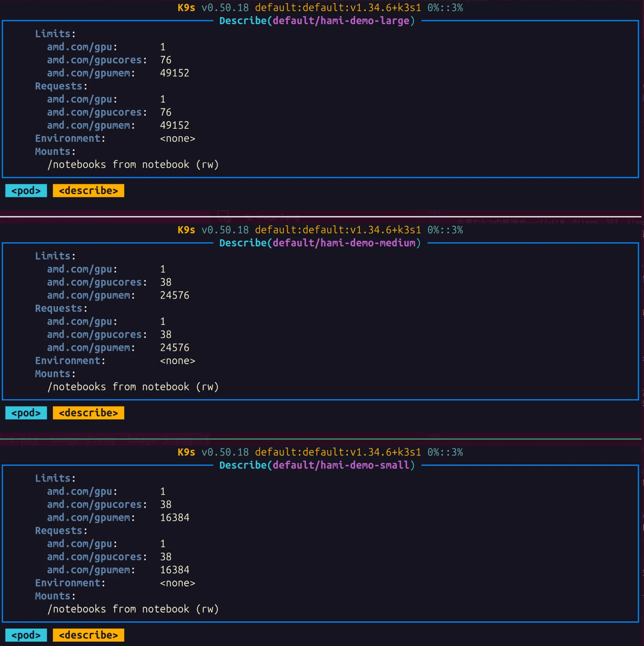Click the Requests heading in hami-demo-large
Screen dimensions: 644x646
61,86
